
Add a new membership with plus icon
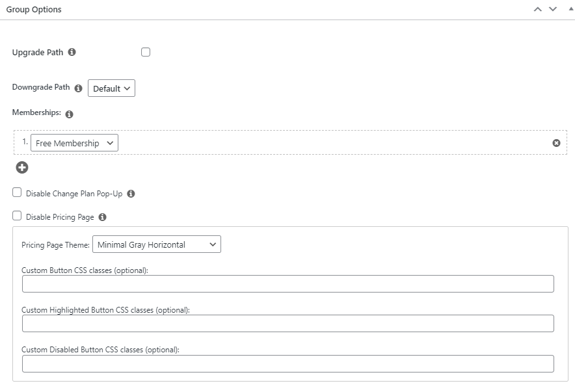click(22, 168)
